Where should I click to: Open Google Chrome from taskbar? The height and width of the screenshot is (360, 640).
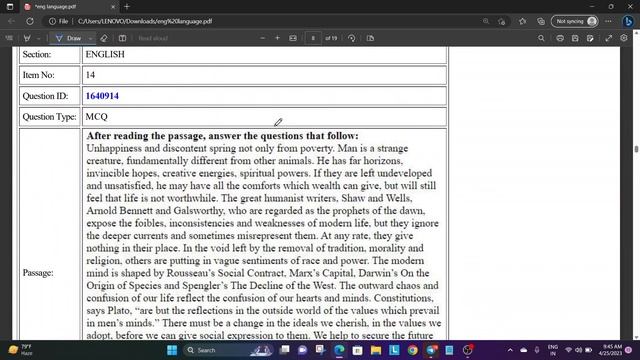point(412,350)
